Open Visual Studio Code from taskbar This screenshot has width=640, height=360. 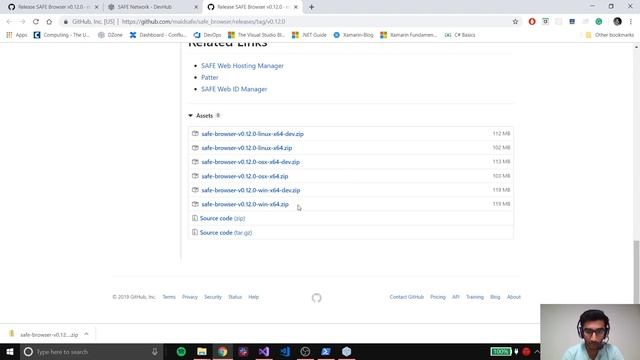point(284,352)
